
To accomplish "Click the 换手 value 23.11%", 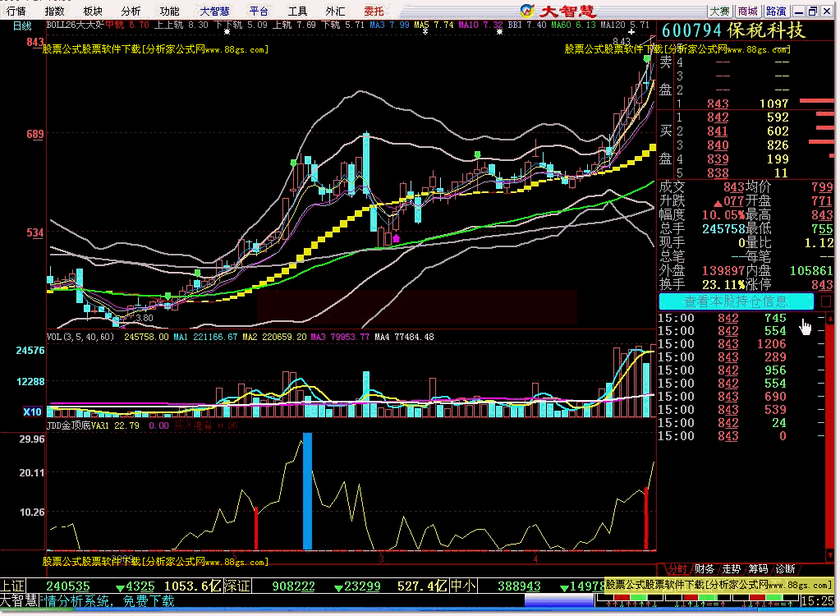I will [x=723, y=284].
